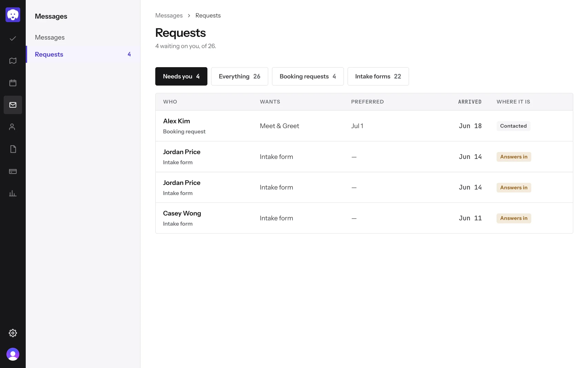Open the Alex Kim request row
The height and width of the screenshot is (368, 588).
(364, 126)
